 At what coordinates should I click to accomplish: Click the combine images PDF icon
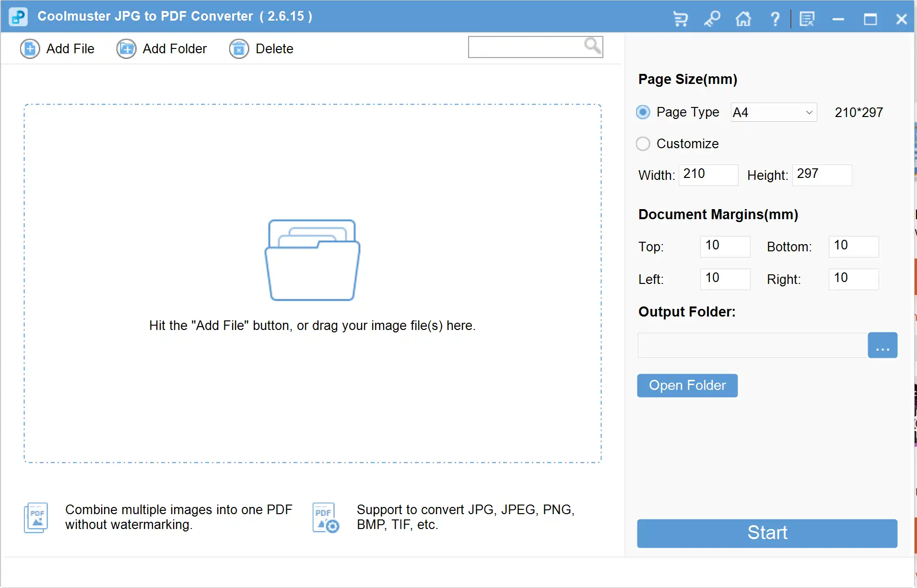(36, 517)
